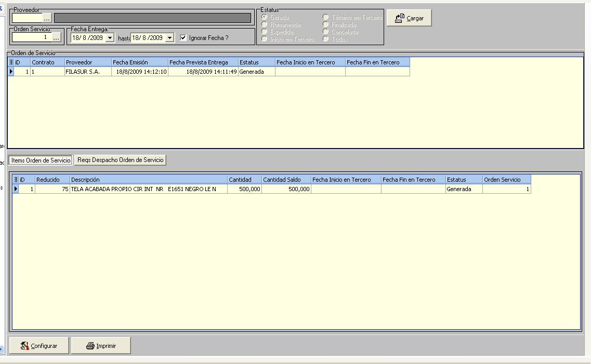Viewport: 591px width, 364px height.
Task: Sort by Fecha Emisión column header
Action: (x=139, y=62)
